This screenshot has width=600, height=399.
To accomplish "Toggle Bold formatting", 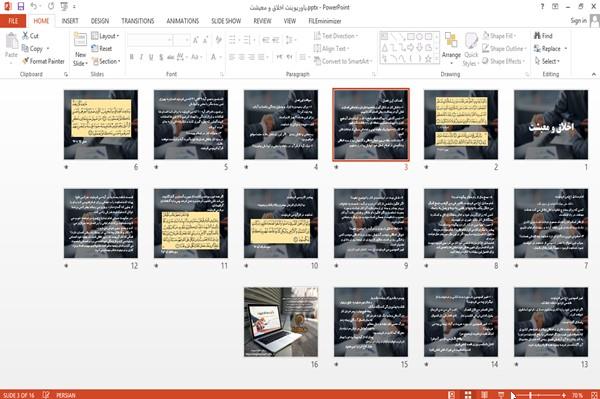I will 132,57.
